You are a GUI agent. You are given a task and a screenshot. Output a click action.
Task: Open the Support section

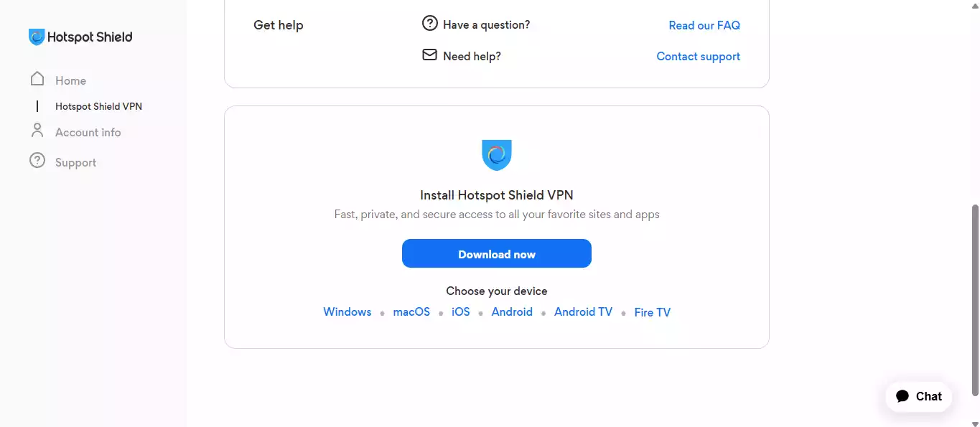coord(75,162)
